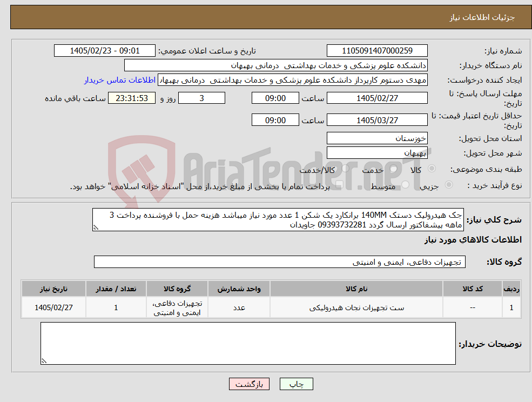Click the unit cell عدد in the table
Viewport: 532px width, 402px height.
[x=239, y=307]
